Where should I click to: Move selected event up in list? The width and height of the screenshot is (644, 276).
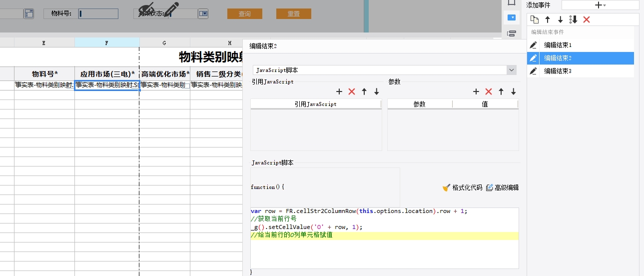[x=548, y=19]
